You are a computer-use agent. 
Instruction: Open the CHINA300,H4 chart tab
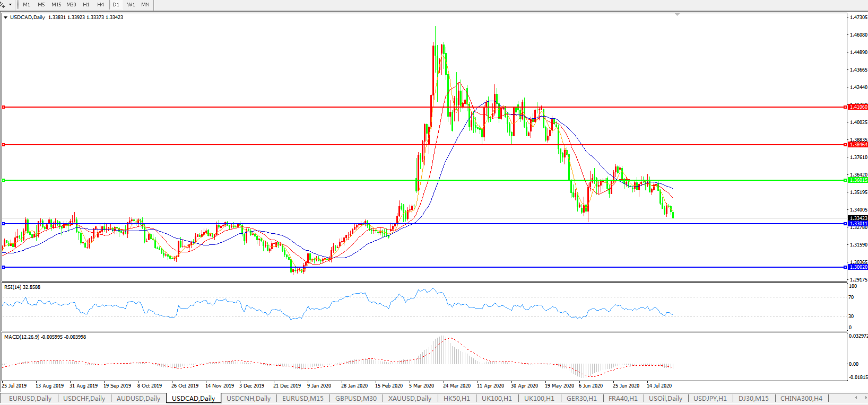click(801, 399)
